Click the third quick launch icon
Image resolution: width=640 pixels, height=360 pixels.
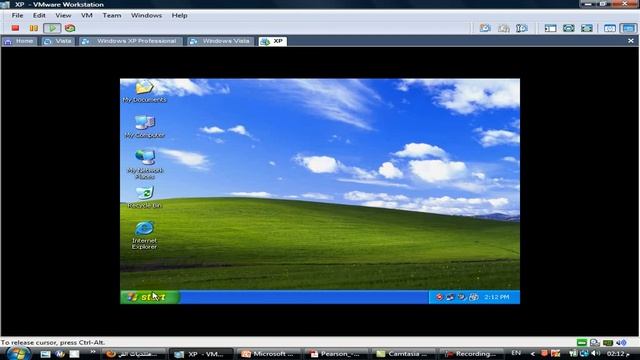[x=74, y=354]
